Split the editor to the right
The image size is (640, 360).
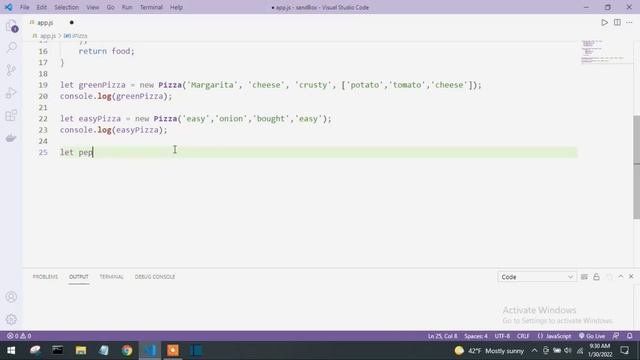617,22
